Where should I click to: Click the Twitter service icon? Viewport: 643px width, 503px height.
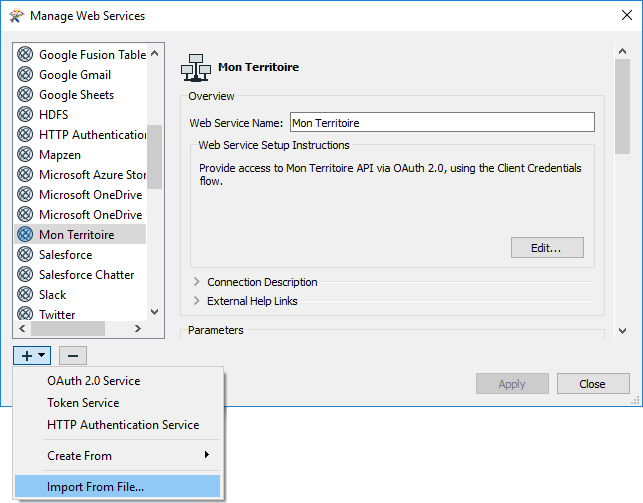(25, 314)
